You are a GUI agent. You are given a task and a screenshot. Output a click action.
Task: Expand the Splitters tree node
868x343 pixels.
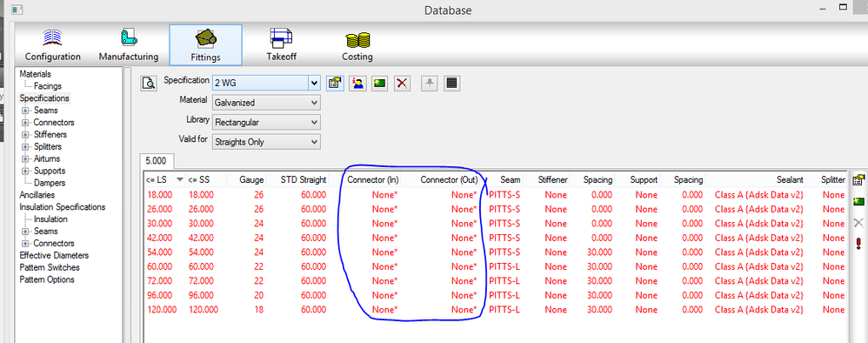[x=25, y=147]
